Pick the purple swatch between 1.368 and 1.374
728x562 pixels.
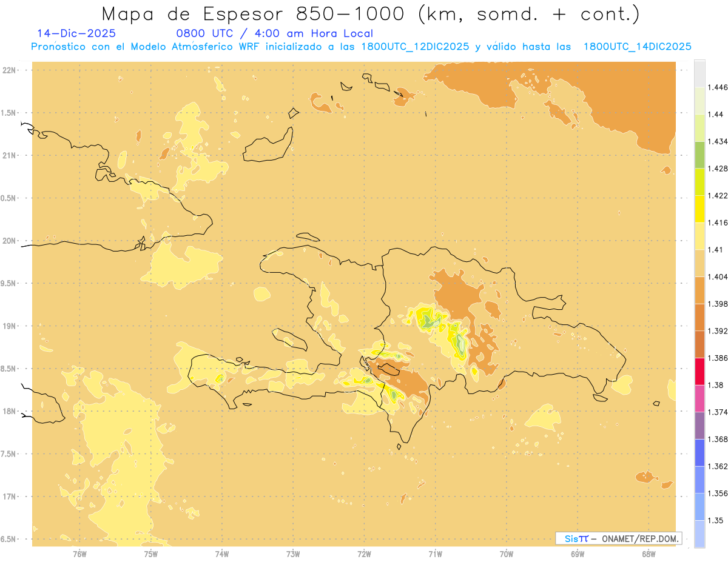(699, 426)
